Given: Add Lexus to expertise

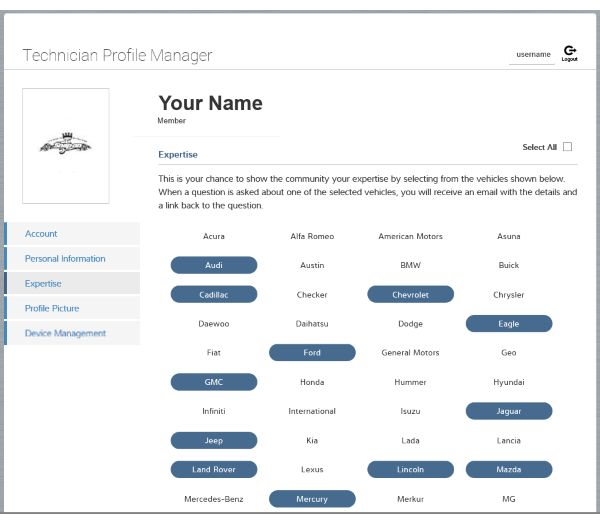Looking at the screenshot, I should 312,470.
